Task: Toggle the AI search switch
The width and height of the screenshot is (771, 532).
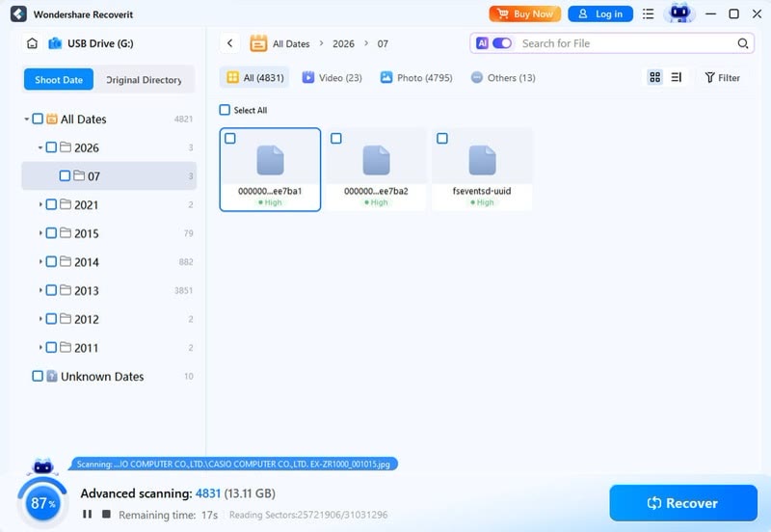Action: click(502, 43)
